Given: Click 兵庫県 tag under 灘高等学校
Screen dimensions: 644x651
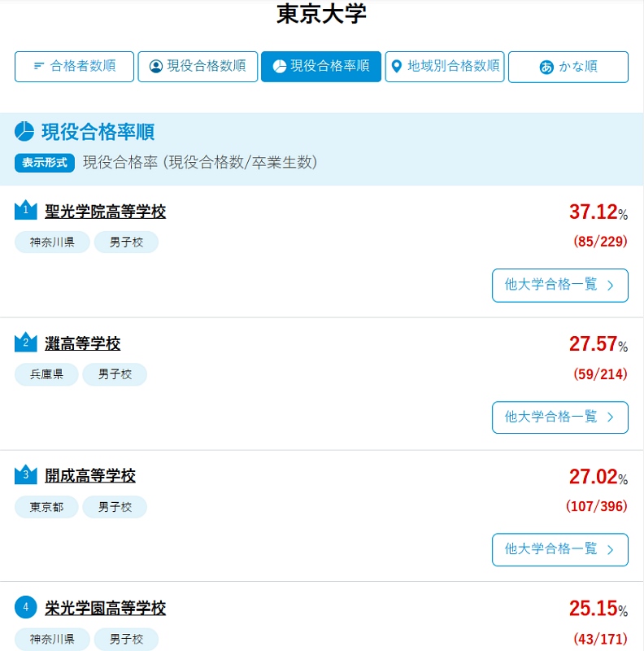Looking at the screenshot, I should coord(46,374).
